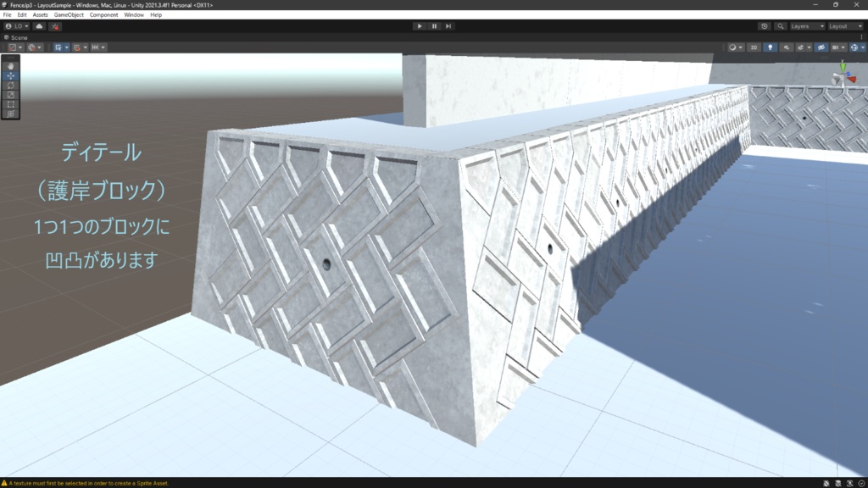Start Play mode

[419, 26]
